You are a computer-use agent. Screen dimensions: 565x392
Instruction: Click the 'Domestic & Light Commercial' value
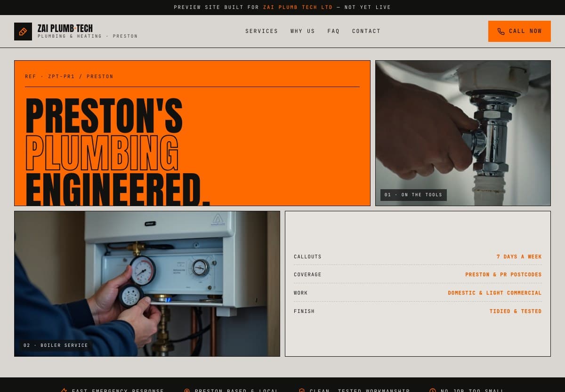pos(495,293)
